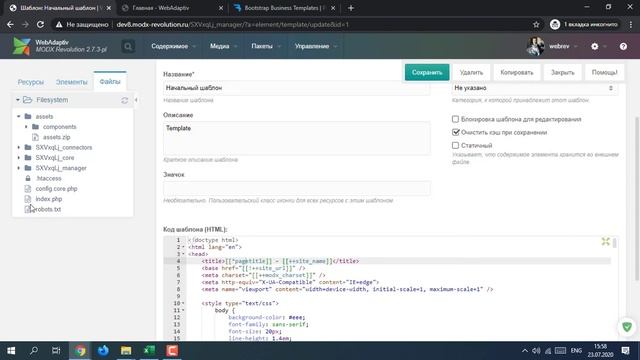Open the Управление menu

coord(316,47)
